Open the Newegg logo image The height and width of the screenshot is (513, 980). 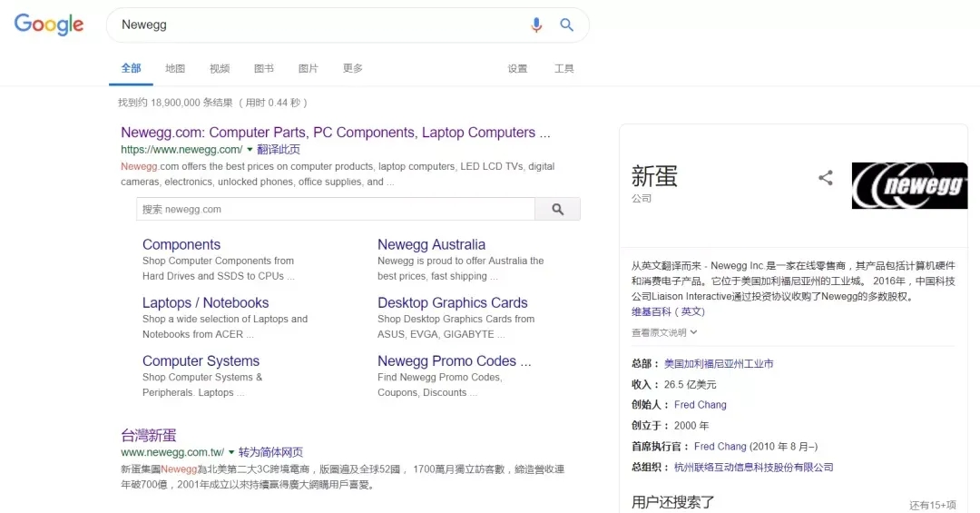[x=909, y=185]
